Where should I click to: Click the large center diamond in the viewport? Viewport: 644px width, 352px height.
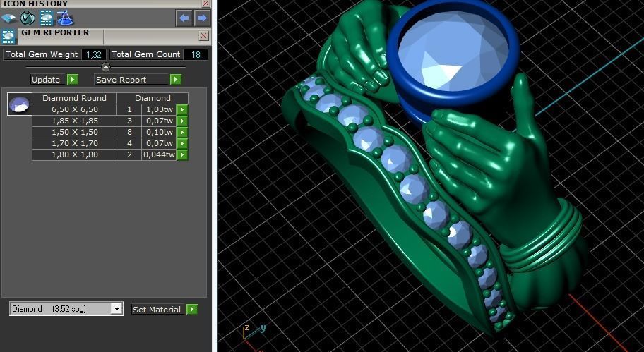coord(454,51)
